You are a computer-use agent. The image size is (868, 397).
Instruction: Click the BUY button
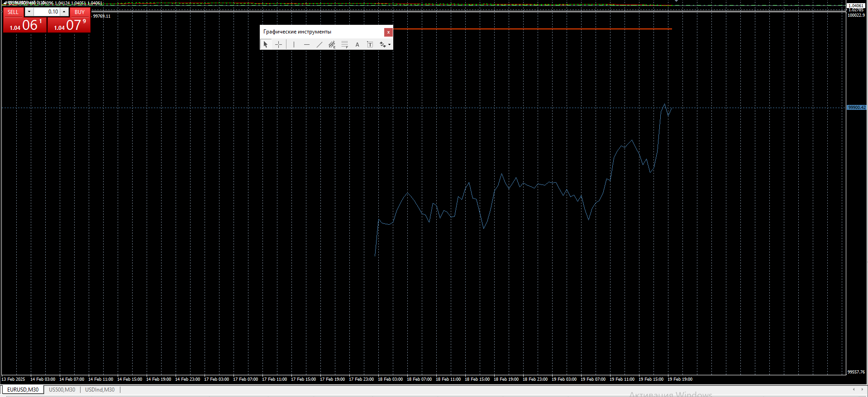80,12
